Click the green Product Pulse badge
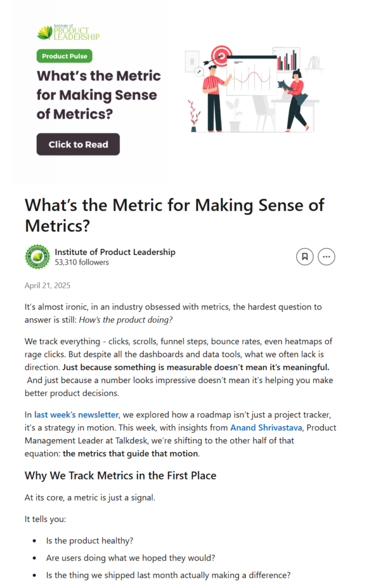The image size is (383, 588). (64, 56)
